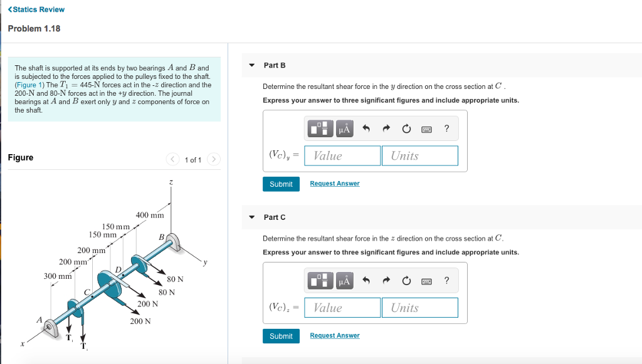Open templates icon in Part C toolbar
Viewport: 642px width, 364px height.
320,281
